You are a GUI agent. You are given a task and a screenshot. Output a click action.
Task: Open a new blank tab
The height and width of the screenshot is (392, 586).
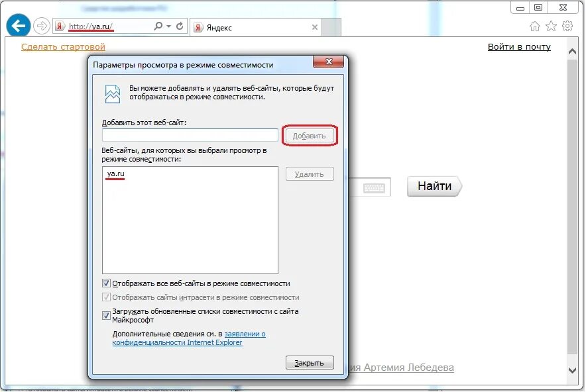click(x=331, y=27)
